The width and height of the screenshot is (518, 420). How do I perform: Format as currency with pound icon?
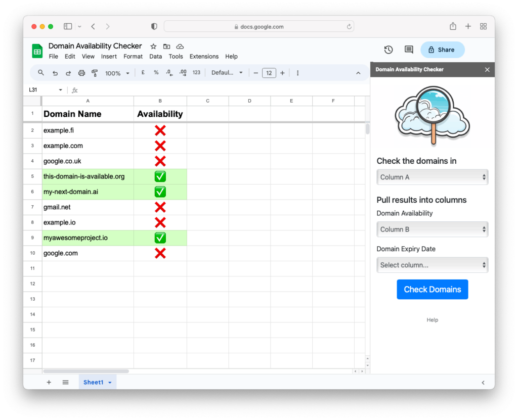pos(143,73)
